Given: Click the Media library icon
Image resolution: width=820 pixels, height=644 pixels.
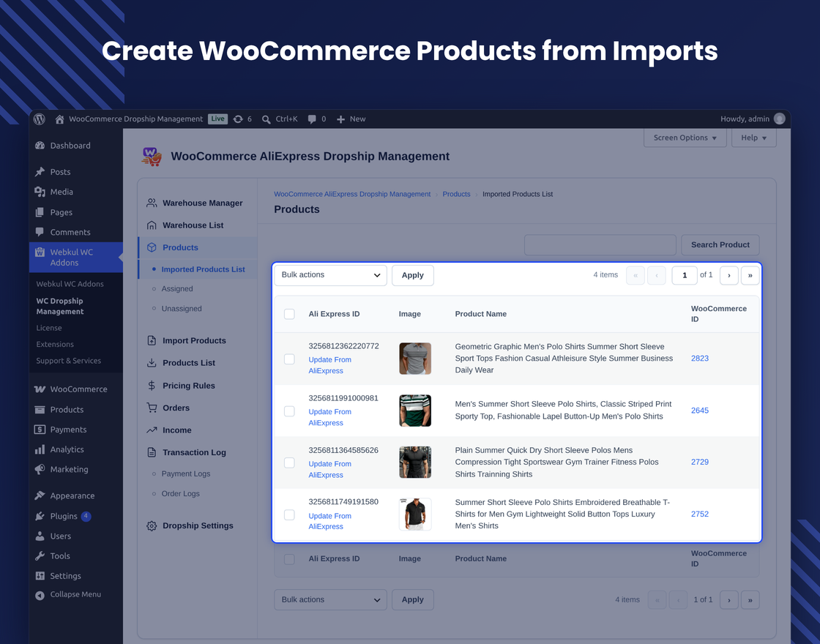Looking at the screenshot, I should [x=40, y=192].
